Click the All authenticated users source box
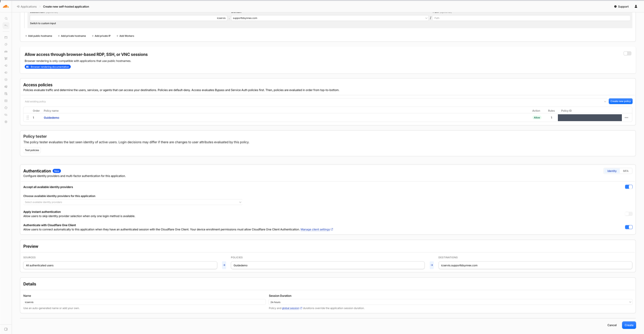This screenshot has width=644, height=334. (120, 265)
